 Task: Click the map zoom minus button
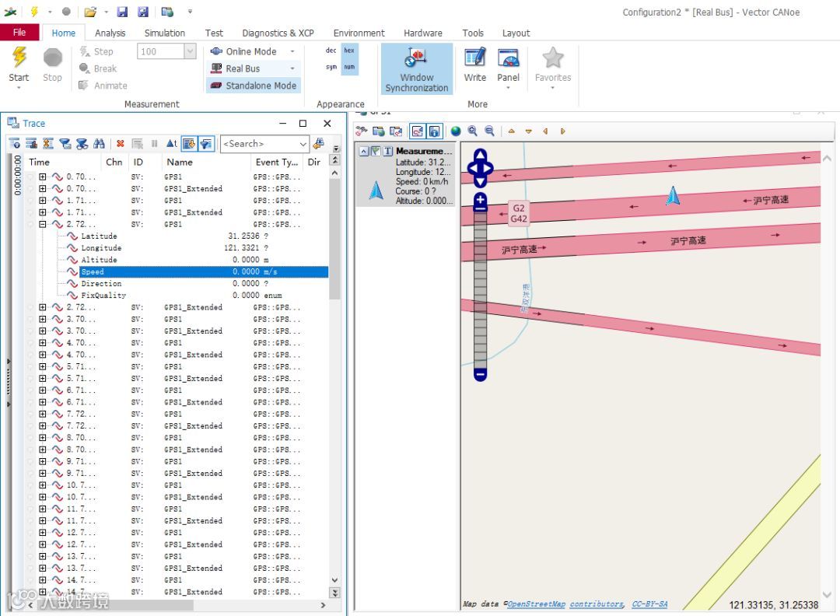(x=481, y=373)
